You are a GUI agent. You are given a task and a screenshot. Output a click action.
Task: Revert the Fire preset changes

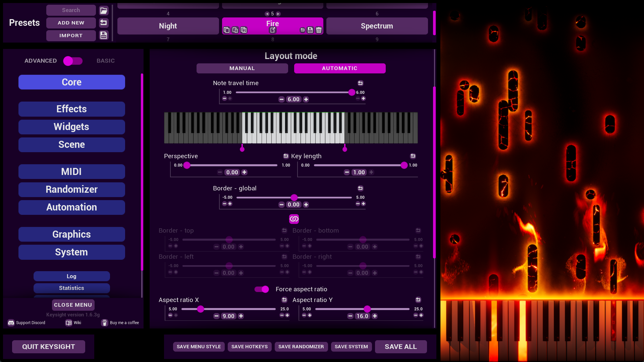click(303, 30)
